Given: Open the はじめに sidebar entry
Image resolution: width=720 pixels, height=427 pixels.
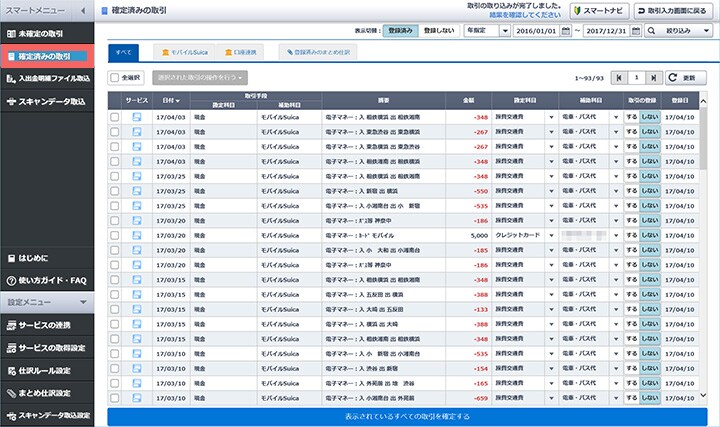Looking at the screenshot, I should point(47,258).
